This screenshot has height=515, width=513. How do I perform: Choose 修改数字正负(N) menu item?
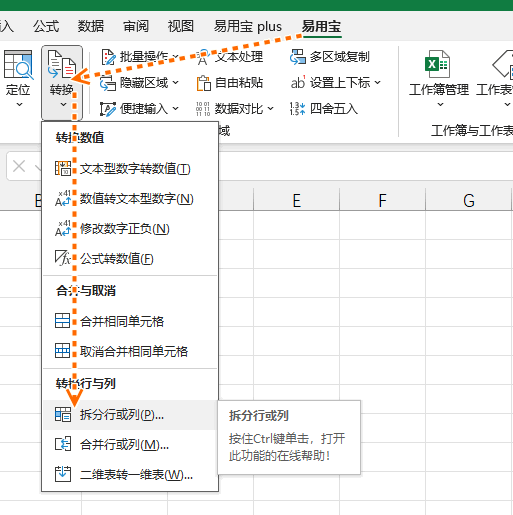130,229
